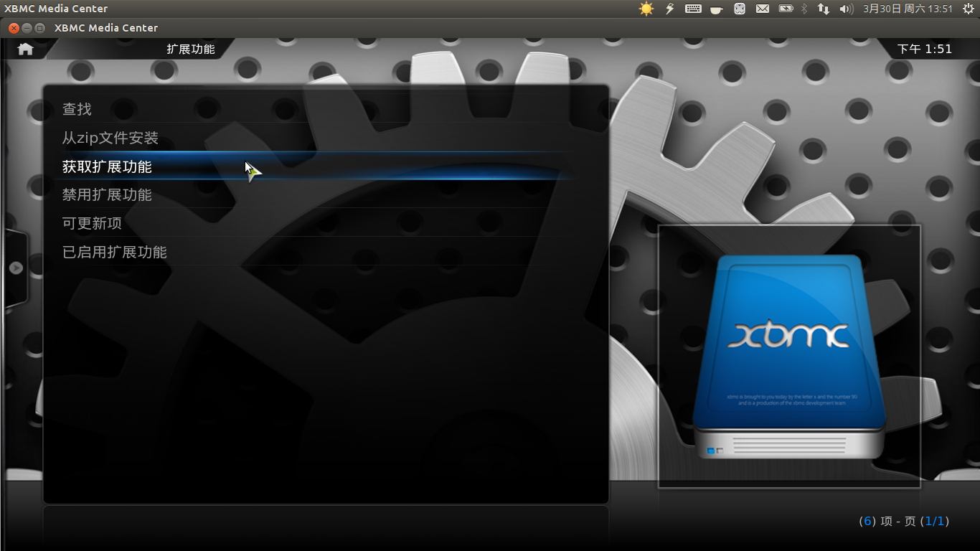Open the network up-down arrows indicator

[x=824, y=9]
